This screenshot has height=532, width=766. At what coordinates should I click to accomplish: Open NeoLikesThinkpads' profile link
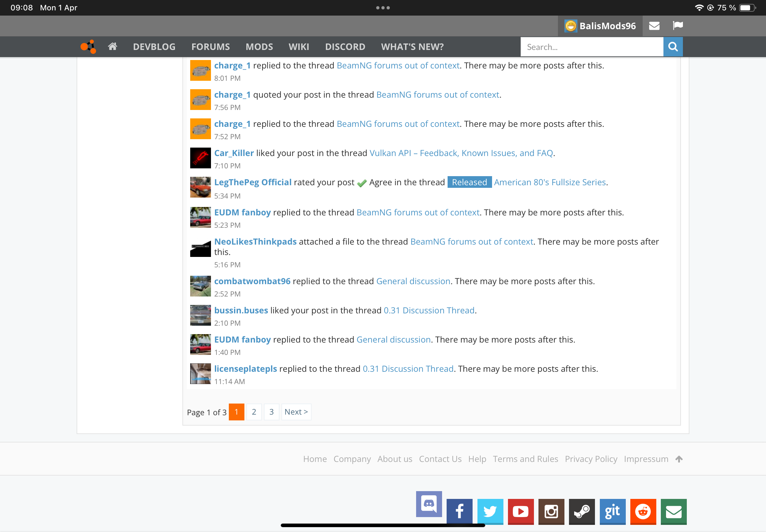tap(255, 242)
